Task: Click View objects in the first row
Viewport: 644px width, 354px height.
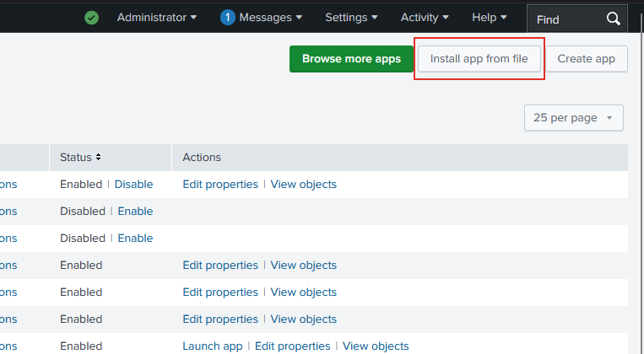Action: [x=303, y=185]
